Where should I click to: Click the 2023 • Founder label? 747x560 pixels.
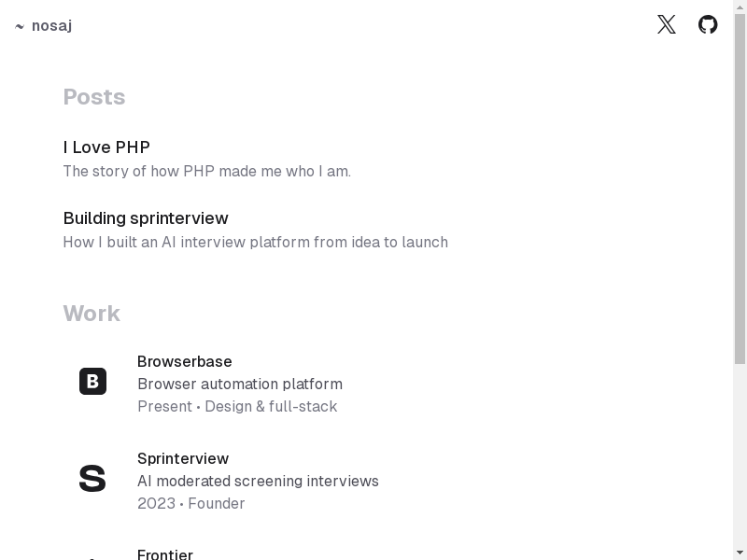[x=191, y=504]
